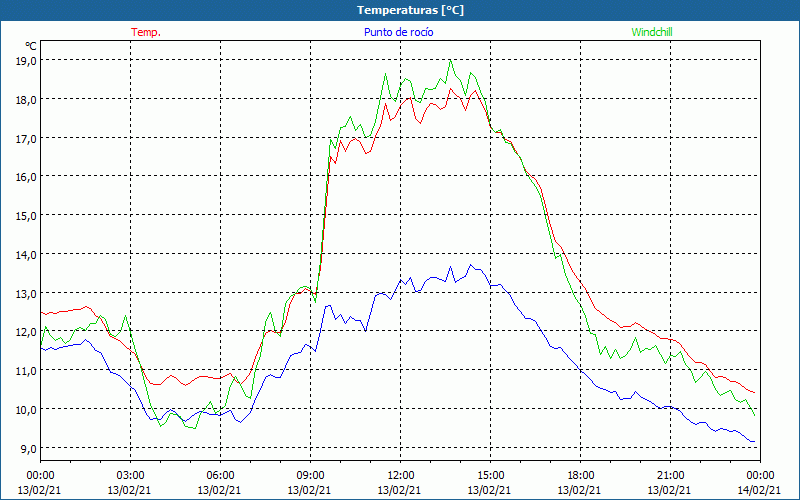The width and height of the screenshot is (800, 500).
Task: Click the 11,0 y-axis value
Action: tap(27, 371)
